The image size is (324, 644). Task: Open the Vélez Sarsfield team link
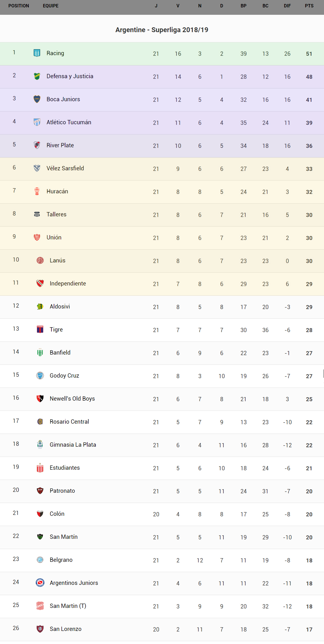coord(65,168)
